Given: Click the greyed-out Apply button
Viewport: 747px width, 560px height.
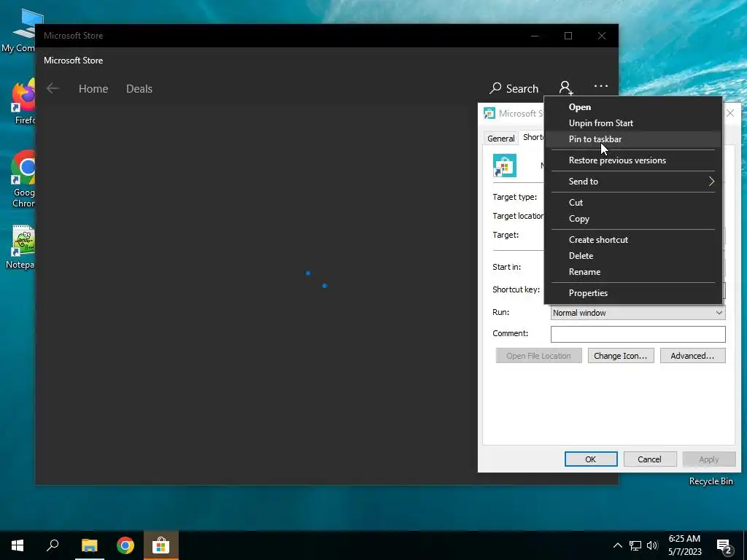Looking at the screenshot, I should (x=709, y=459).
